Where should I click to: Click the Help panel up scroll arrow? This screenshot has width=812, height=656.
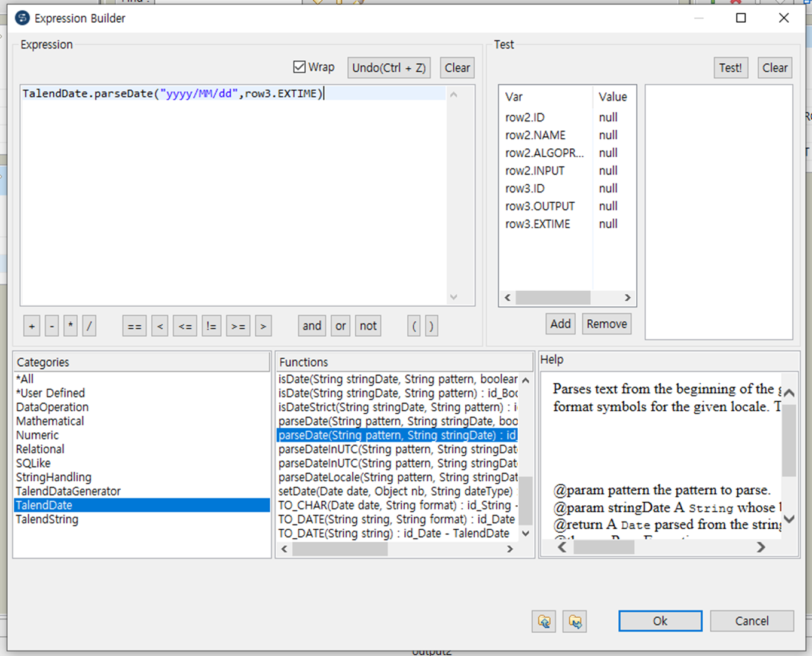(x=789, y=393)
